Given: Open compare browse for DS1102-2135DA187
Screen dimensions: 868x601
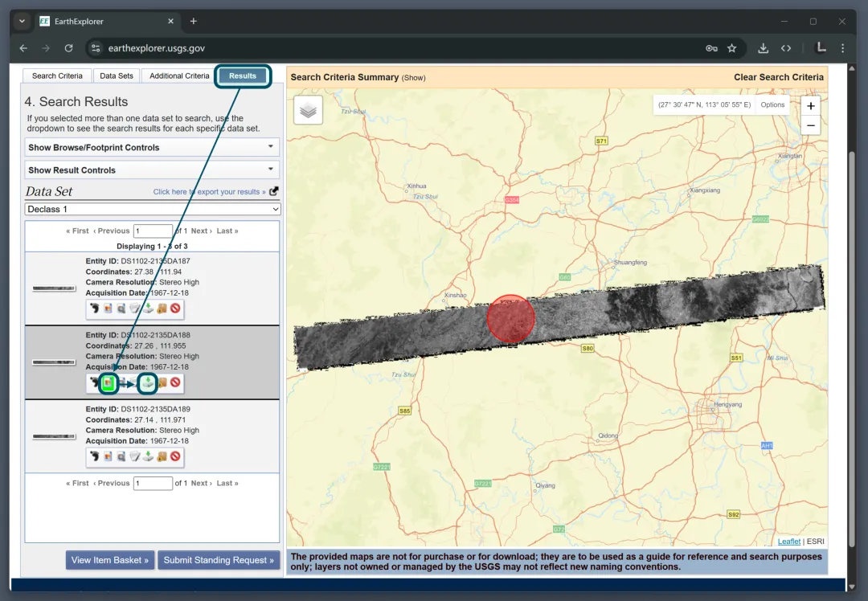Looking at the screenshot, I should (121, 309).
